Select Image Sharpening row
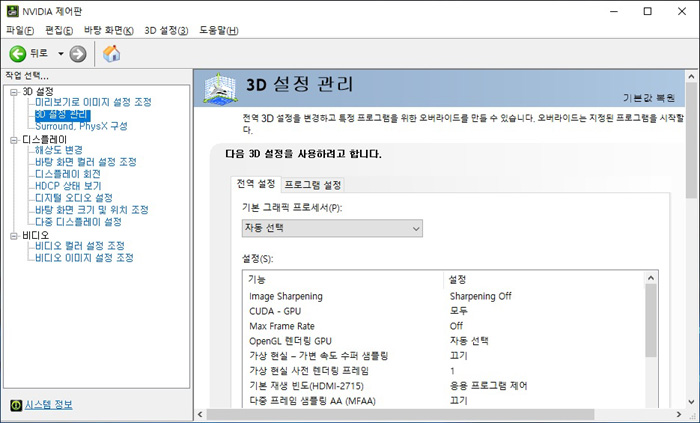This screenshot has width=700, height=423. [x=446, y=296]
